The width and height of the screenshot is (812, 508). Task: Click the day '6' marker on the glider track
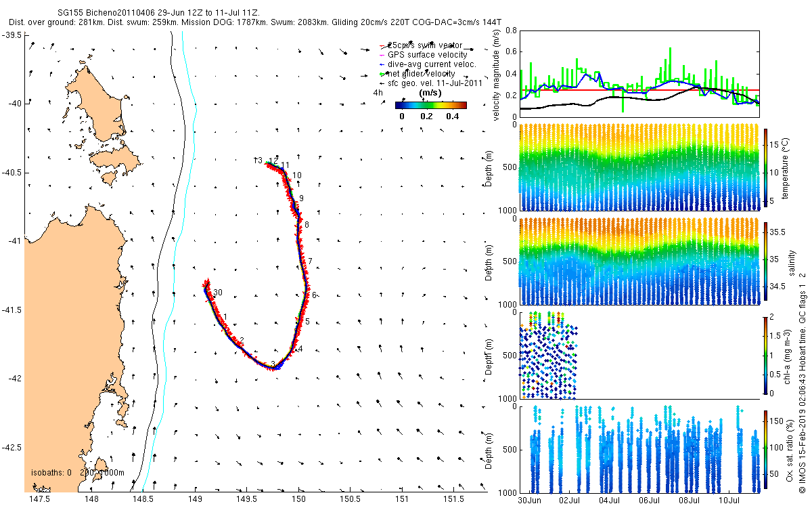coord(315,295)
